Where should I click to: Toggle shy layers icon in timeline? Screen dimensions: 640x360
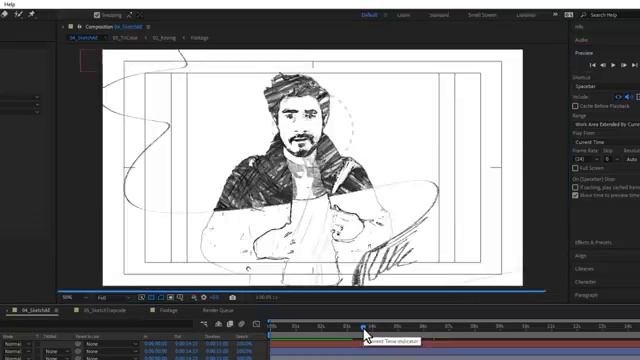[218, 324]
